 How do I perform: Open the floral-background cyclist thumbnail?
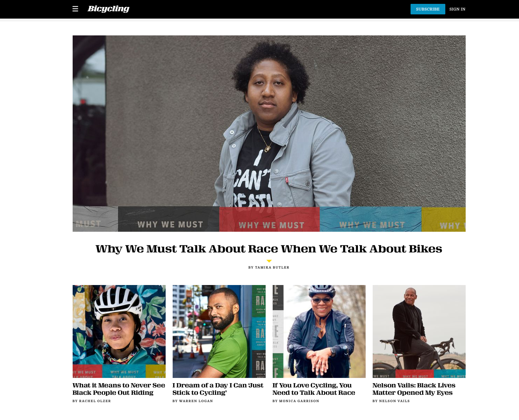119,331
